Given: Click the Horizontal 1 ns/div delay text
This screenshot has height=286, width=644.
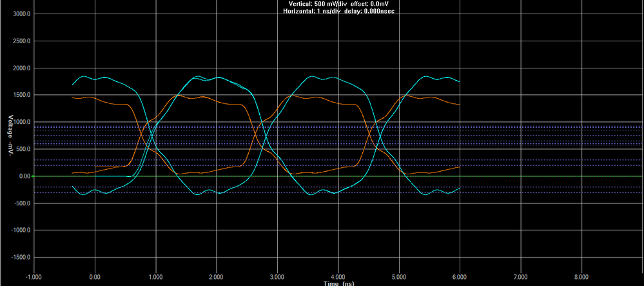Looking at the screenshot, I should point(339,11).
